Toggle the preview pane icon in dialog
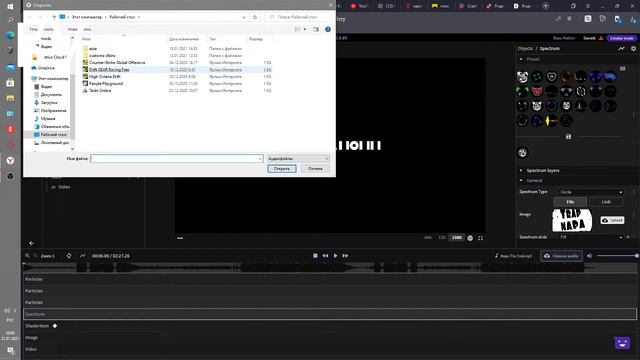The height and width of the screenshot is (360, 640). click(x=316, y=29)
